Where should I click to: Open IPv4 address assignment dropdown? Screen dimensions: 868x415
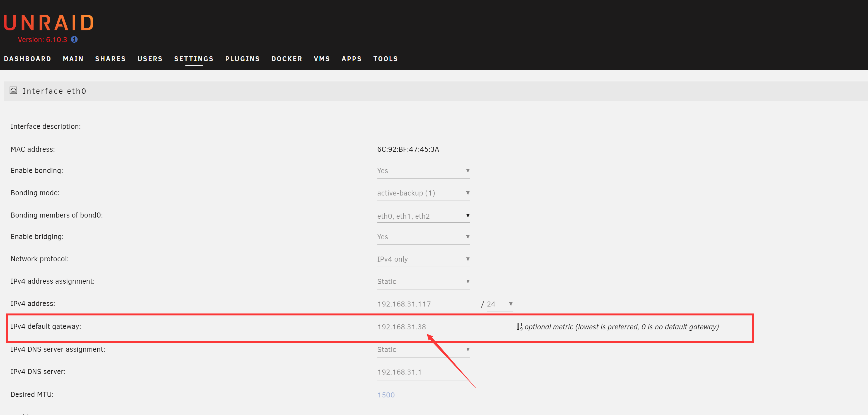coord(423,281)
